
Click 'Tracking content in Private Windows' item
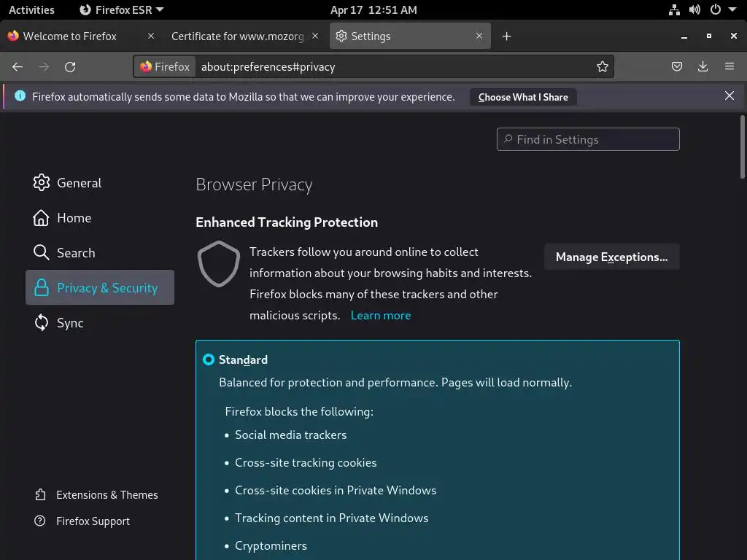332,518
